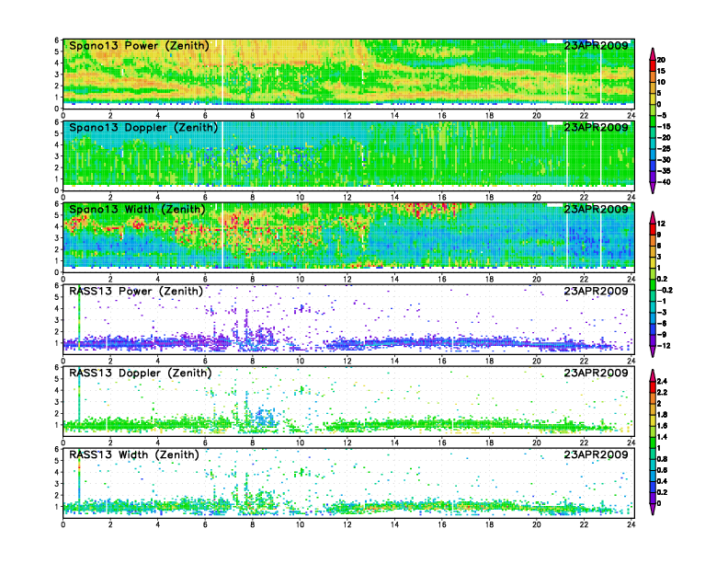Click x-axis tick "12" under RASS13 Width panel
728x563 pixels.
click(347, 524)
